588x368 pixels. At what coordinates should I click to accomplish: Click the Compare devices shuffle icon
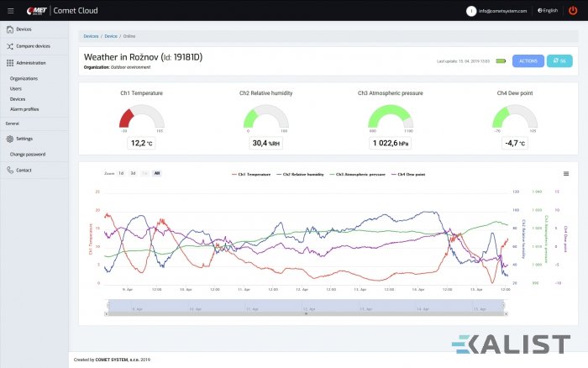point(9,46)
